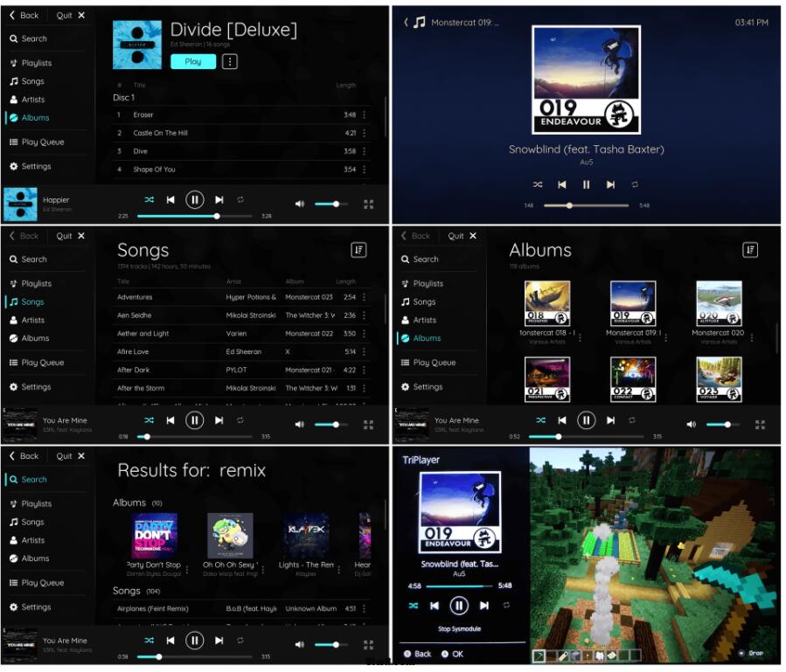Skip to next track in Divide [Deluxe] player bar
Image resolution: width=786 pixels, height=672 pixels.
219,200
